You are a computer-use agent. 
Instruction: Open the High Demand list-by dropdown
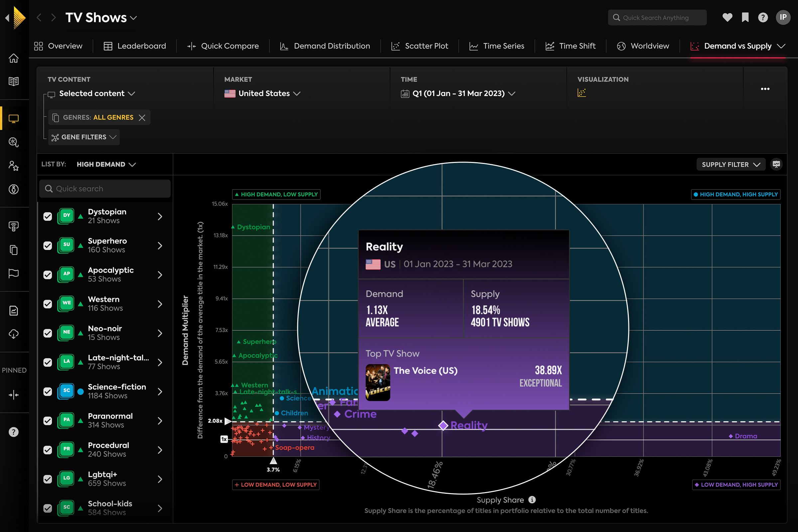pos(106,164)
